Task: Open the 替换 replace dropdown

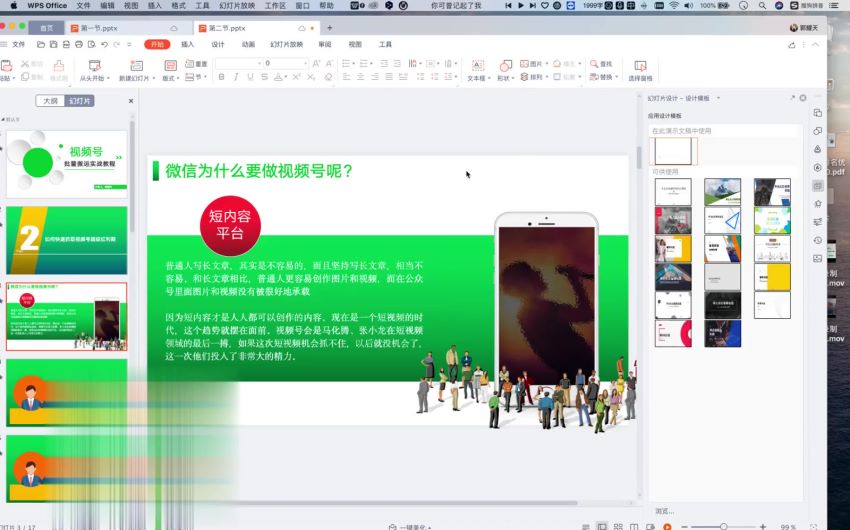Action: (603, 77)
